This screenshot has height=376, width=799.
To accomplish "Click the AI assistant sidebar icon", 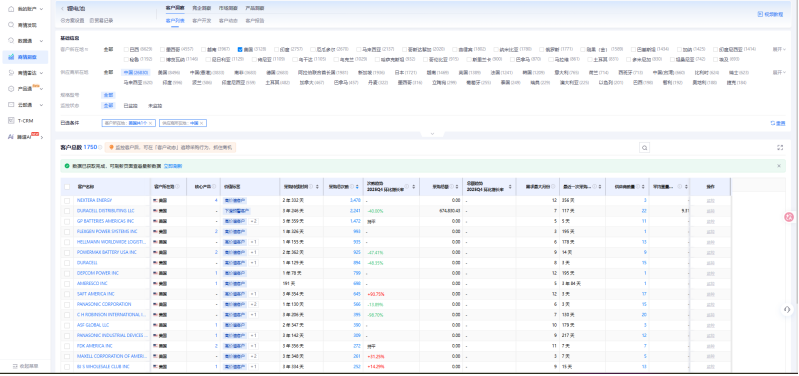I will 11,137.
